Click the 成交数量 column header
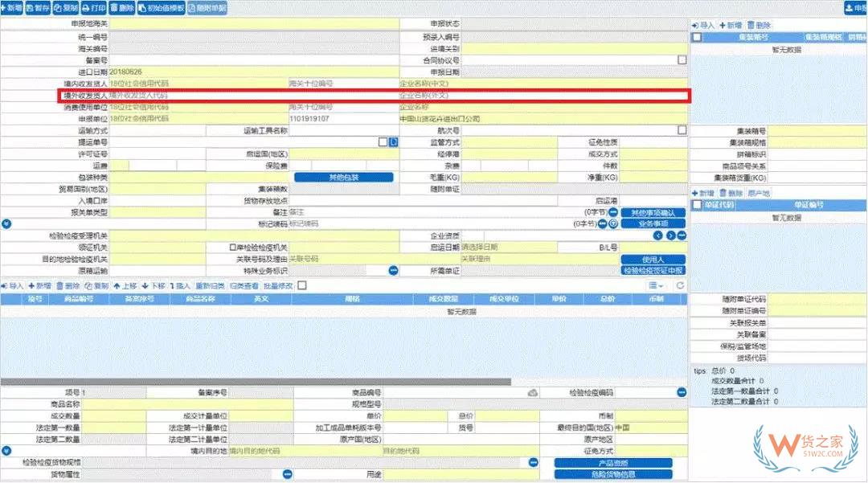The image size is (868, 483). tap(444, 299)
